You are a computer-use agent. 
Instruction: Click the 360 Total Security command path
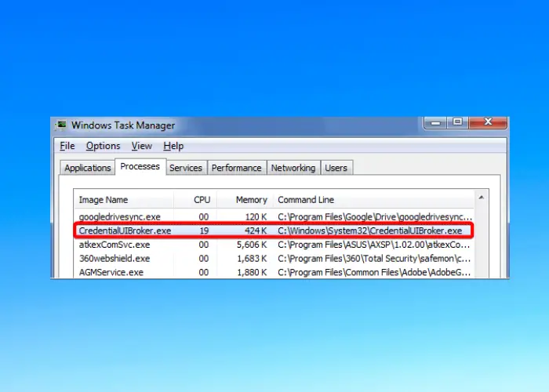(374, 259)
